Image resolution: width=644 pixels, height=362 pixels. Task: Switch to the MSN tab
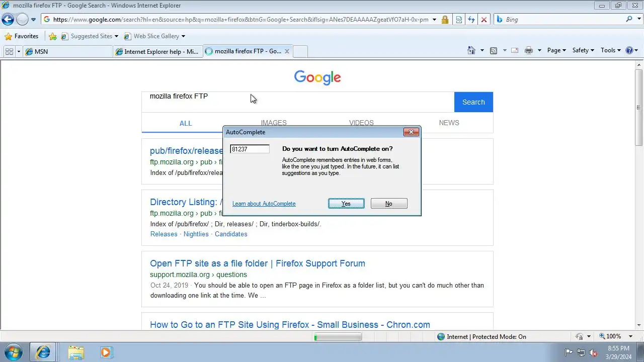[67, 51]
